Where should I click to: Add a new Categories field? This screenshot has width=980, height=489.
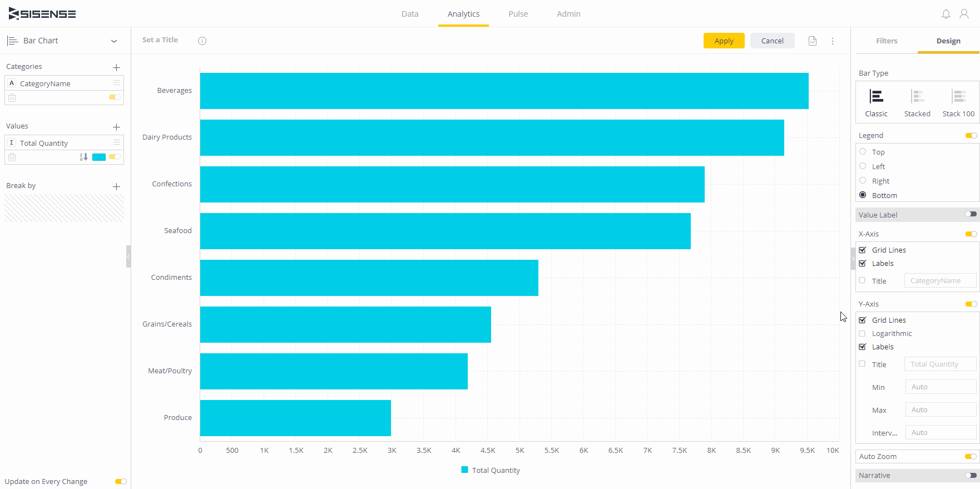tap(116, 67)
